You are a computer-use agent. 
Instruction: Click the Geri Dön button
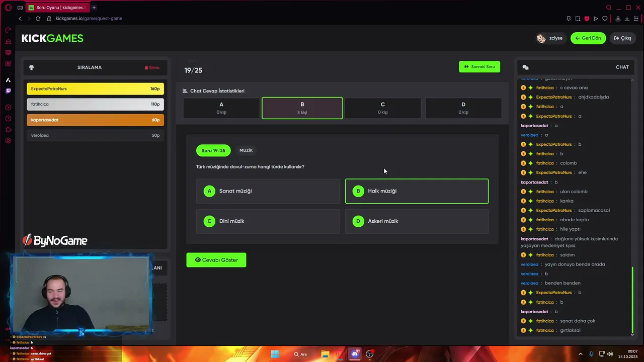[x=588, y=38]
